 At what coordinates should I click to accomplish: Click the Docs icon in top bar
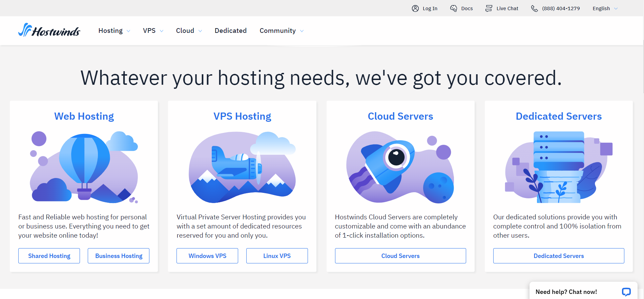point(454,8)
